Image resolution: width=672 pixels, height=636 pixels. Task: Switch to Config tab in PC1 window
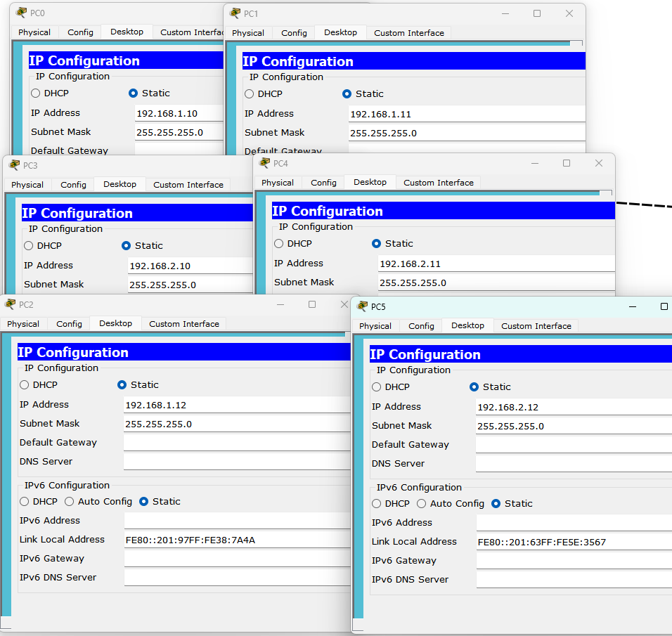click(294, 32)
